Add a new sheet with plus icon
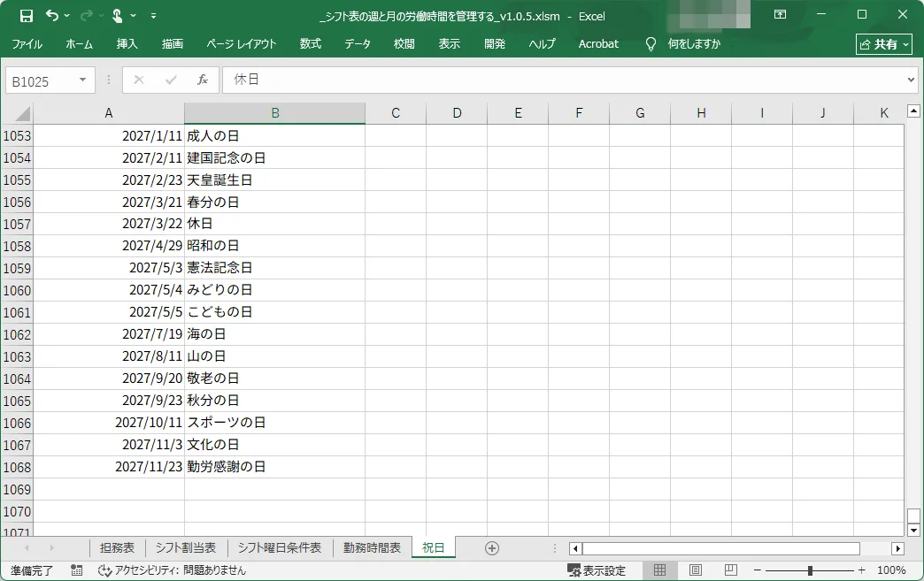Image resolution: width=924 pixels, height=581 pixels. point(492,548)
